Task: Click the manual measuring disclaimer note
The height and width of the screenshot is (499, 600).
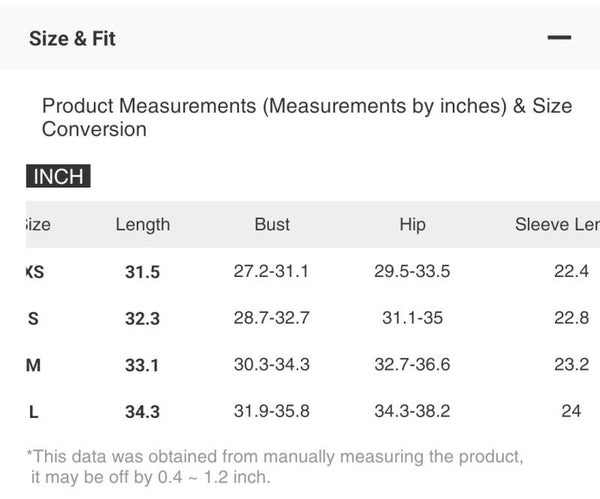Action: coord(274,467)
